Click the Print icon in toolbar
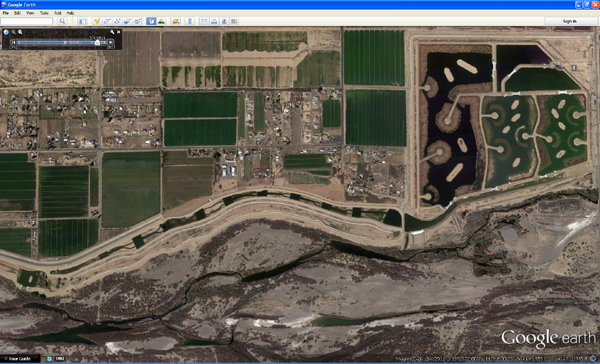Image resolution: width=600 pixels, height=364 pixels. (214, 21)
